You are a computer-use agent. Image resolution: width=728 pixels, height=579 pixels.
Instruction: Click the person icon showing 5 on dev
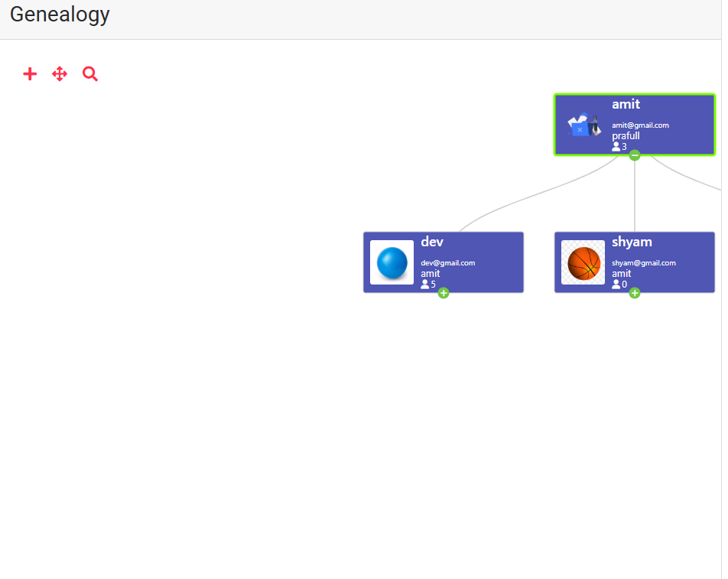[425, 285]
